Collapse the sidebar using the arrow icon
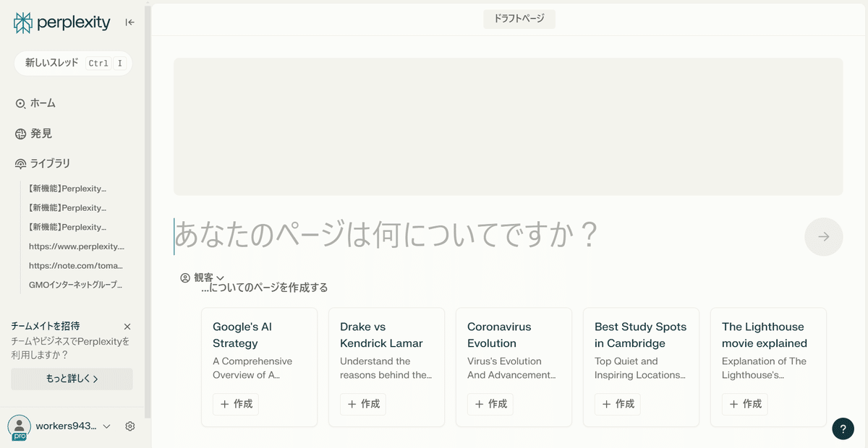This screenshot has height=448, width=868. pos(129,22)
